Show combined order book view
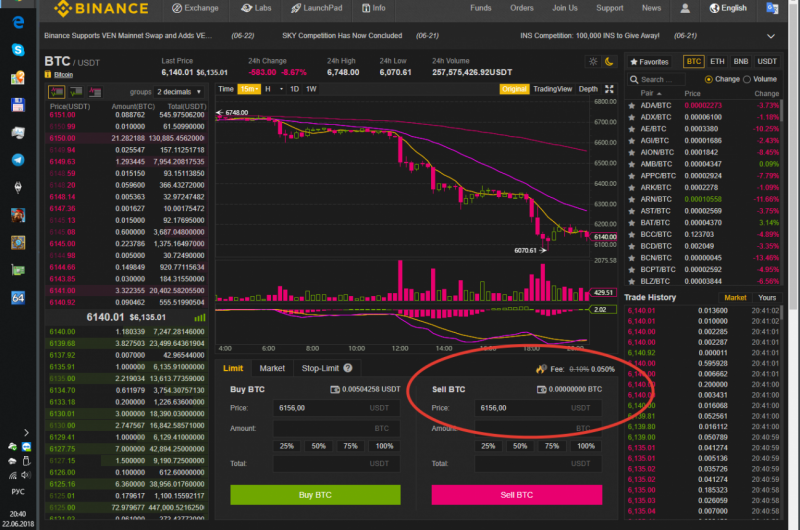The image size is (800, 530). click(x=57, y=92)
